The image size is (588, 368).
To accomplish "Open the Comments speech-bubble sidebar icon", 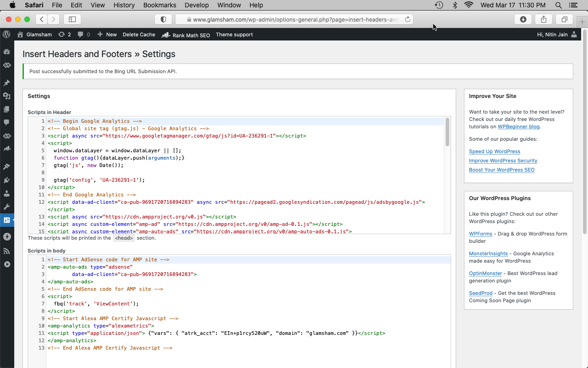I will [x=6, y=123].
